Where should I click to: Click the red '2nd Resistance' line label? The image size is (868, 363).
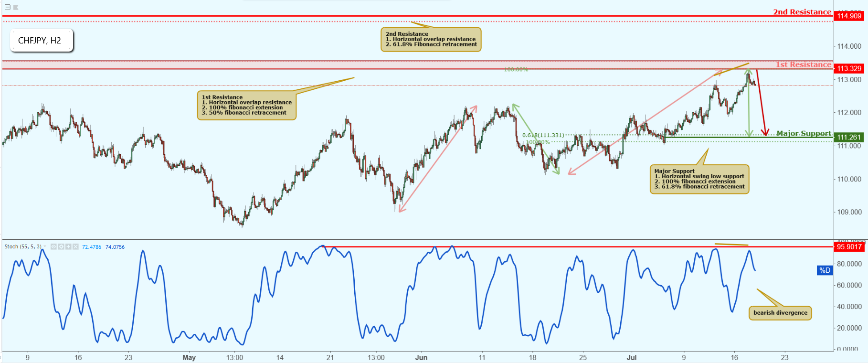pos(802,12)
